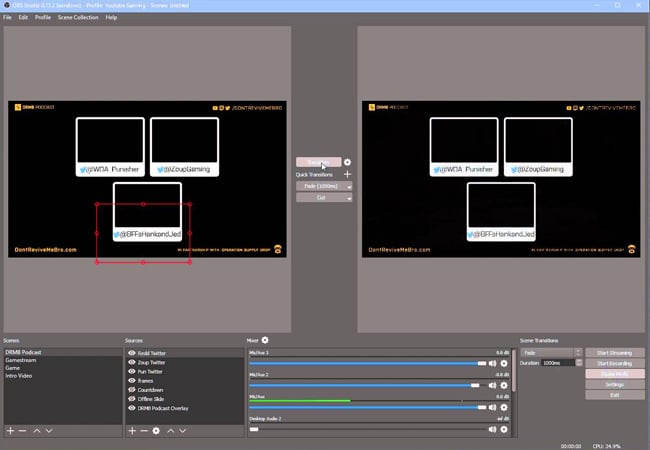Move the source down with the Sources down arrow
This screenshot has height=450, width=650.
click(x=182, y=431)
